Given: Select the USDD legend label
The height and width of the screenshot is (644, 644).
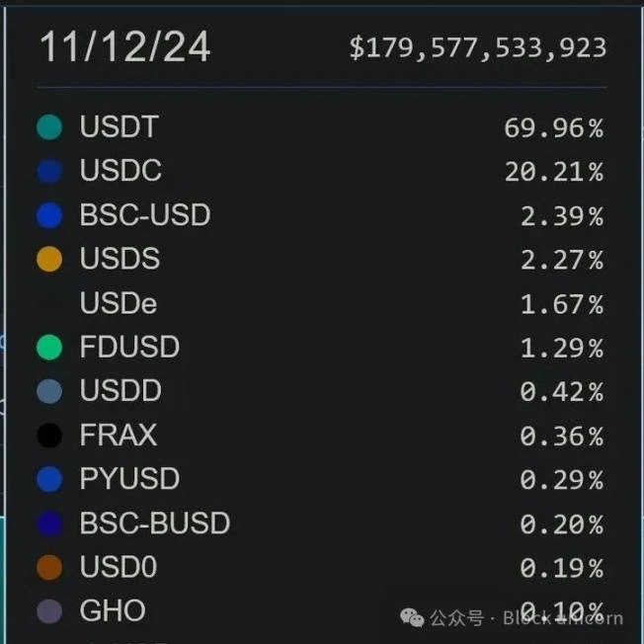Looking at the screenshot, I should 121,391.
